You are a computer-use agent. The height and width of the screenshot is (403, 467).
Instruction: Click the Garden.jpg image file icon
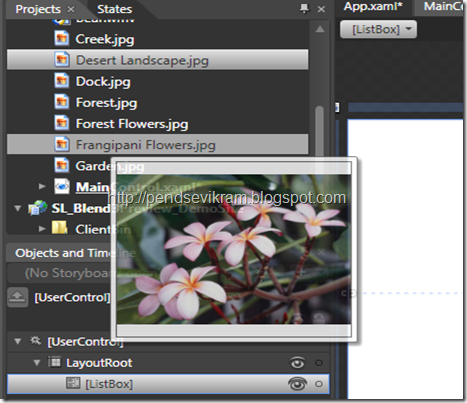62,165
